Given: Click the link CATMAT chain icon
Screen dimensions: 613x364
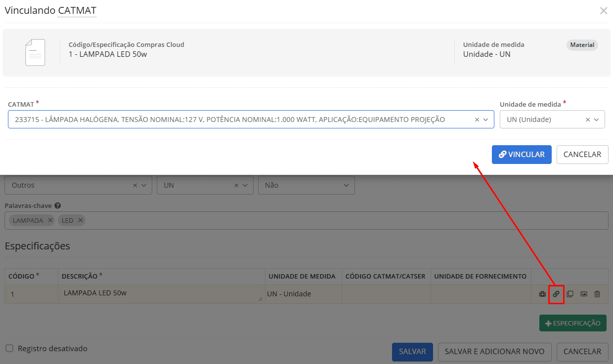Looking at the screenshot, I should click(556, 294).
